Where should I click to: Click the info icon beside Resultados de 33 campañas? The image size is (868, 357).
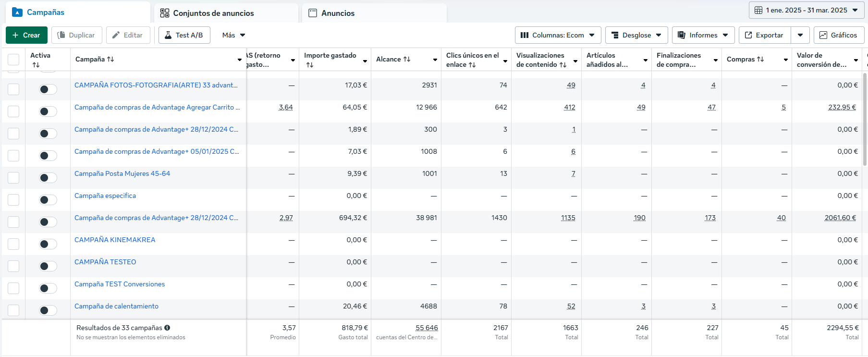(x=167, y=328)
